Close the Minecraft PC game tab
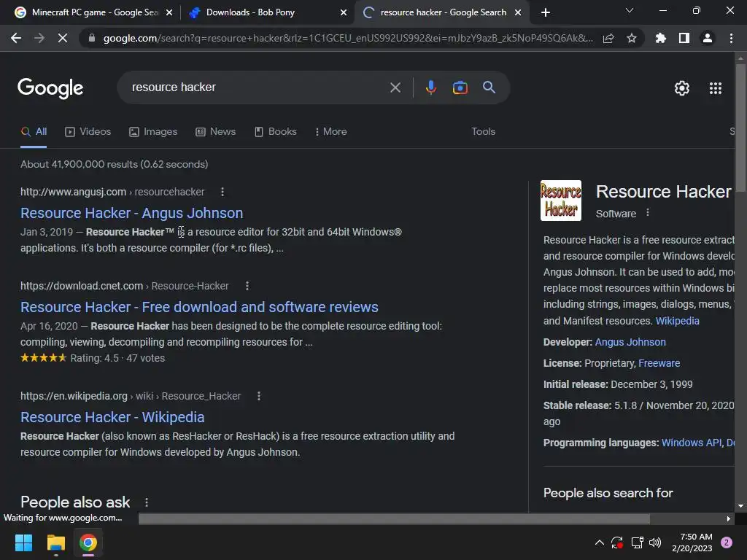Image resolution: width=747 pixels, height=560 pixels. coord(169,12)
